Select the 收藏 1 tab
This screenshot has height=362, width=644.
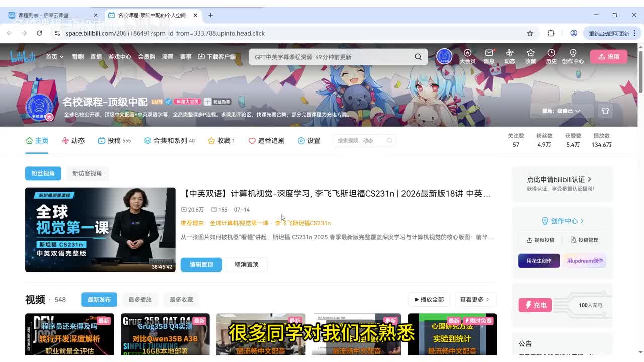coord(221,141)
